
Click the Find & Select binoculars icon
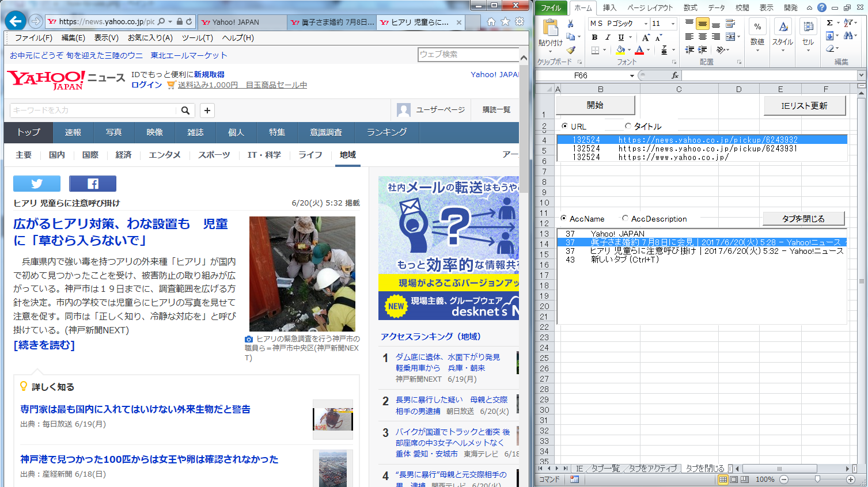849,36
